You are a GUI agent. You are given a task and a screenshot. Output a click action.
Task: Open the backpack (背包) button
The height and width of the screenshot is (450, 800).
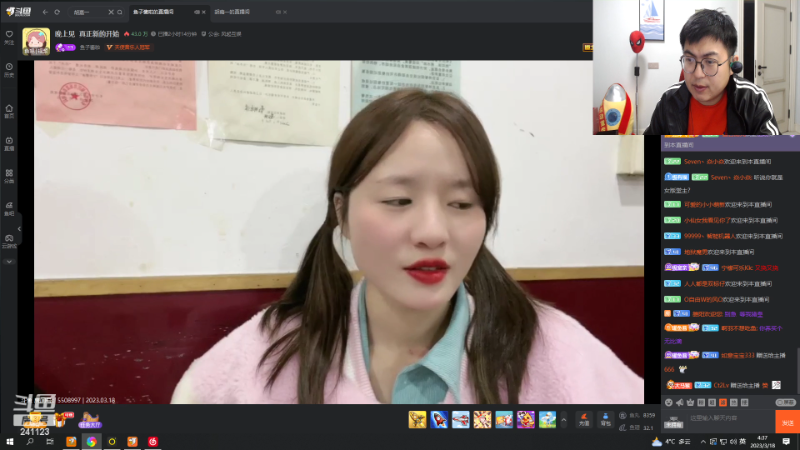[605, 419]
